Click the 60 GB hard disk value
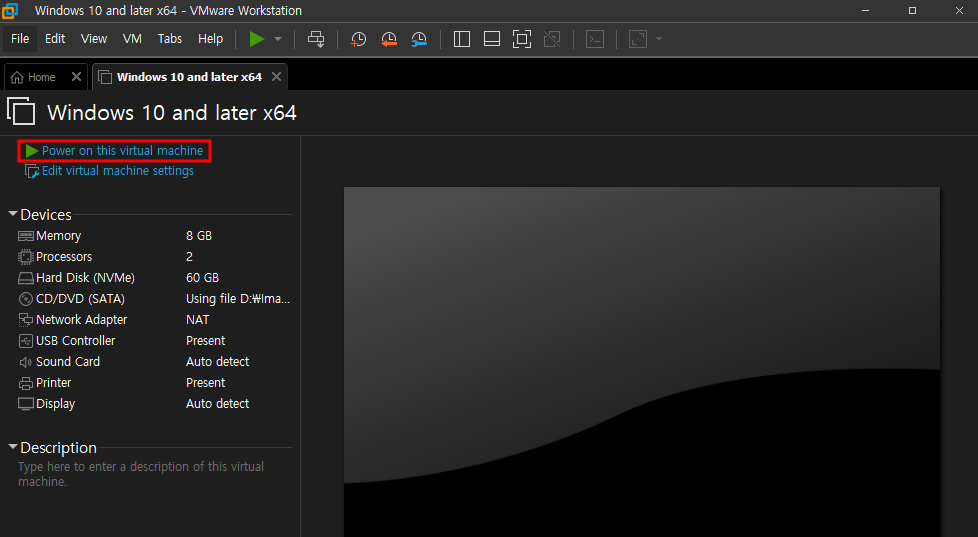Viewport: 978px width, 537px height. (203, 278)
